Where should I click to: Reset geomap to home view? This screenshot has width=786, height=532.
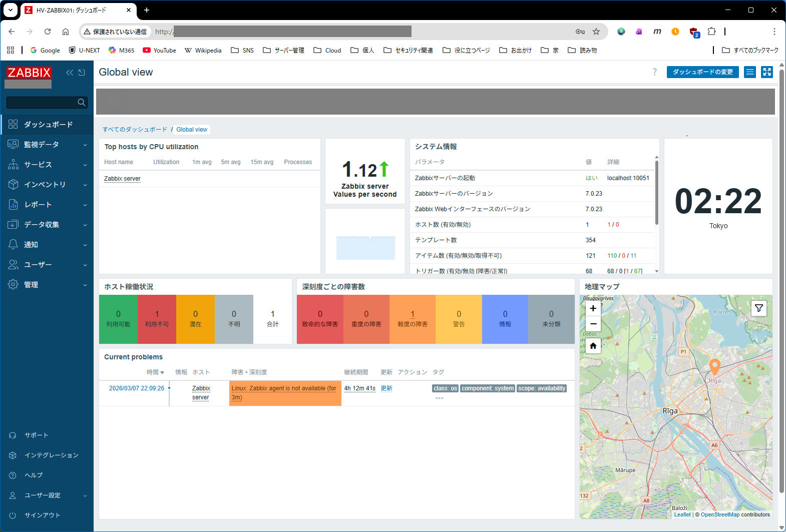click(x=593, y=346)
